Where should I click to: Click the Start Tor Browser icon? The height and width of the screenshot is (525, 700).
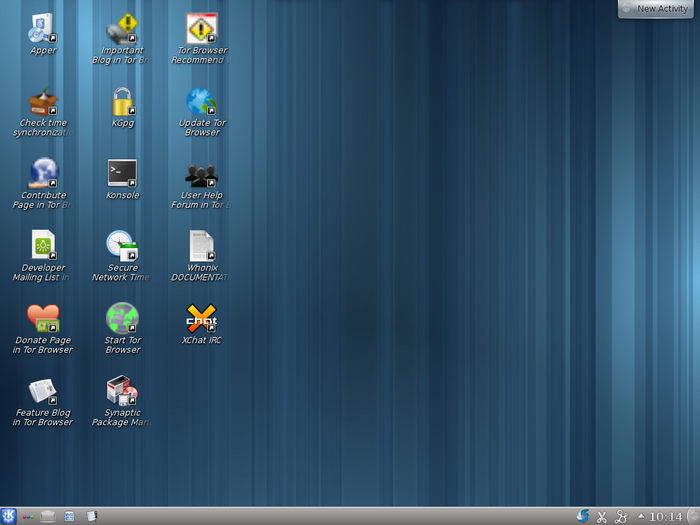pyautogui.click(x=122, y=318)
